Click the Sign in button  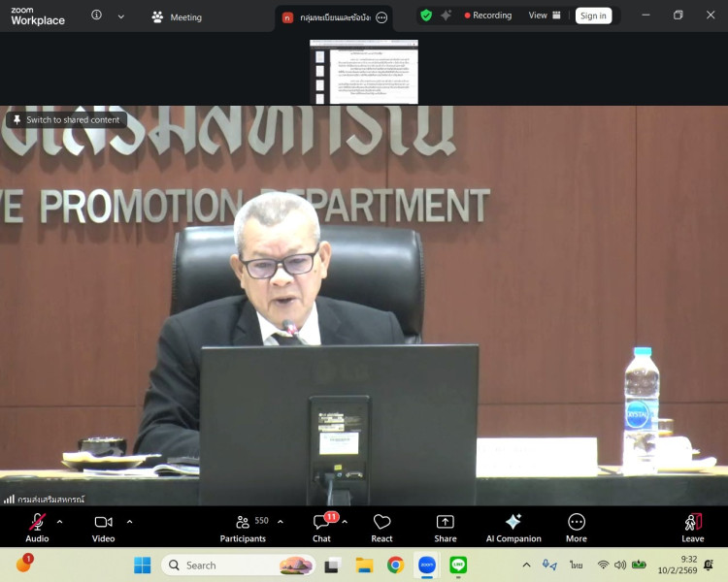tap(593, 16)
